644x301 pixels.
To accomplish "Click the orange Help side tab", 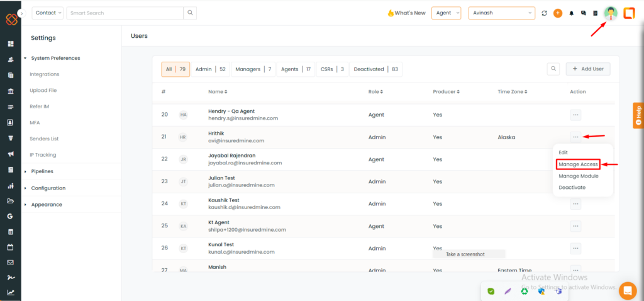I will click(x=638, y=115).
